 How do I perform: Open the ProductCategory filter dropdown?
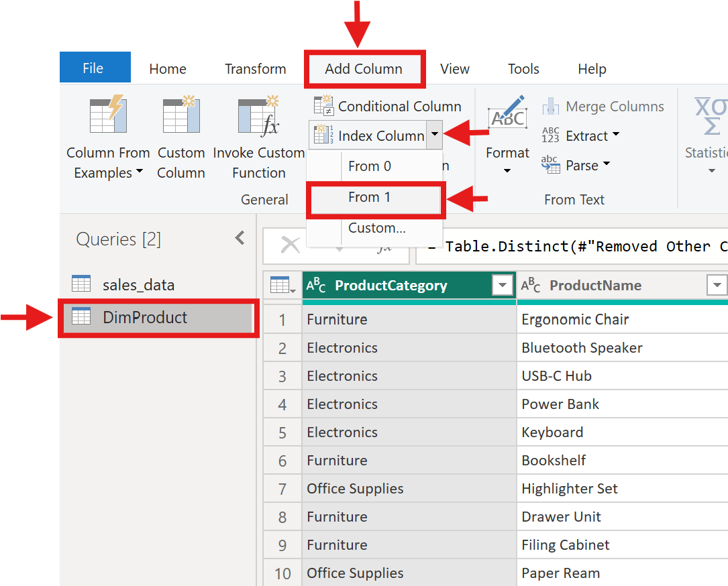tap(503, 285)
